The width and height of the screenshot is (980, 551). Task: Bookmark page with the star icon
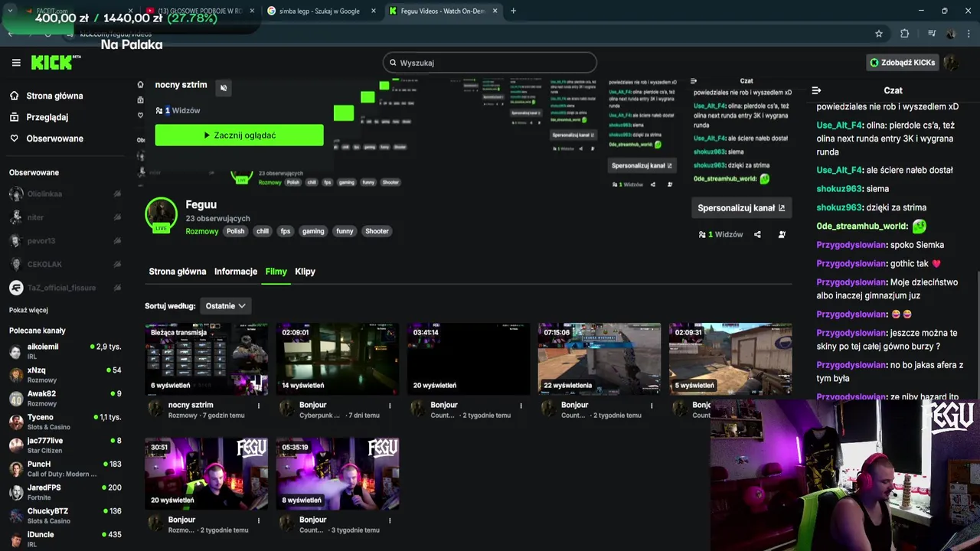tap(879, 34)
